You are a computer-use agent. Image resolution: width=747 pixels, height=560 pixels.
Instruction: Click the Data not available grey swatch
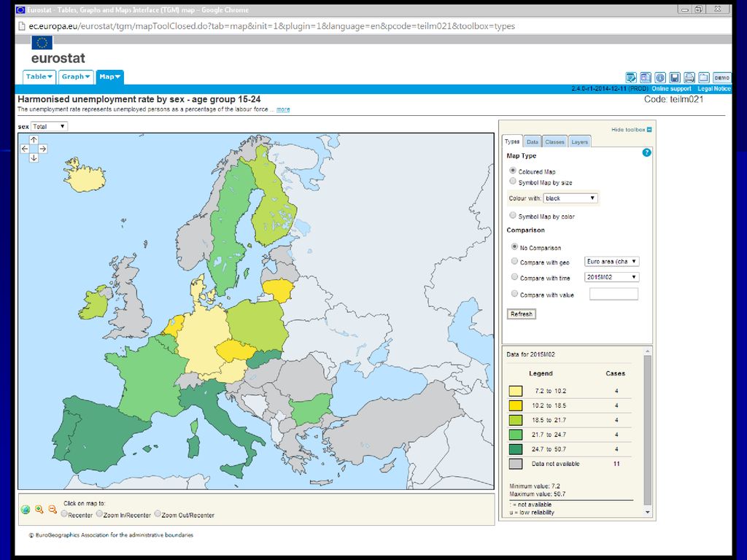click(x=516, y=464)
